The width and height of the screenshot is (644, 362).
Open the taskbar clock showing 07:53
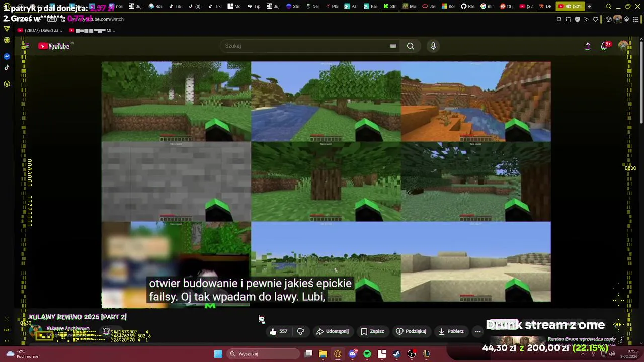[629, 354]
